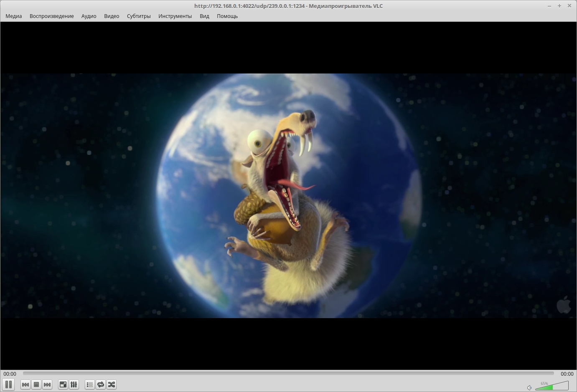This screenshot has height=392, width=577.
Task: Expand the Видео menu
Action: point(112,16)
